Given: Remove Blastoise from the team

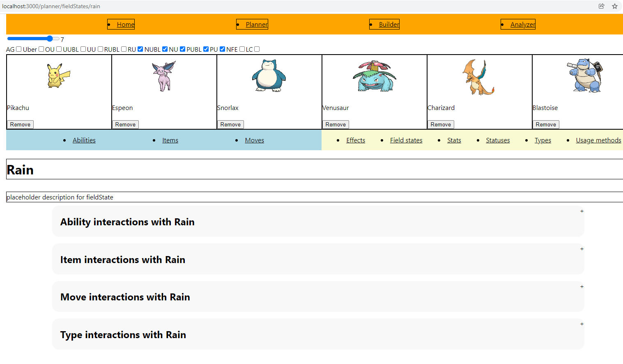Looking at the screenshot, I should coord(546,124).
